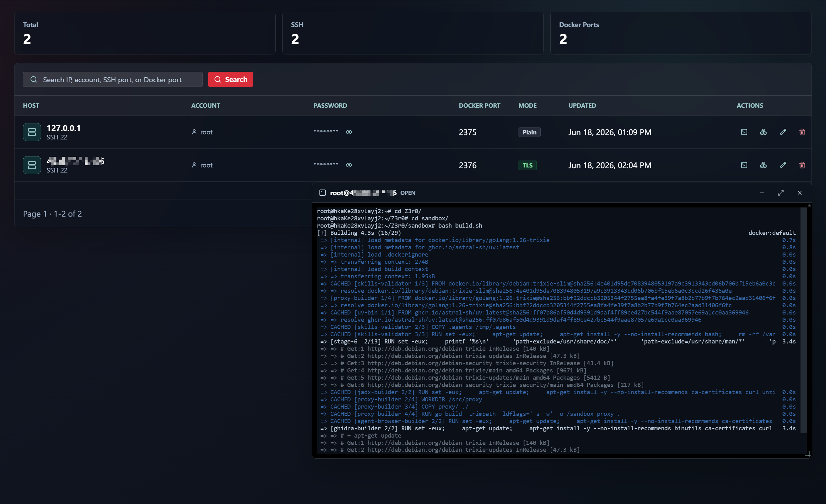826x504 pixels.
Task: Click terminal icon in terminal panel title
Action: (323, 193)
